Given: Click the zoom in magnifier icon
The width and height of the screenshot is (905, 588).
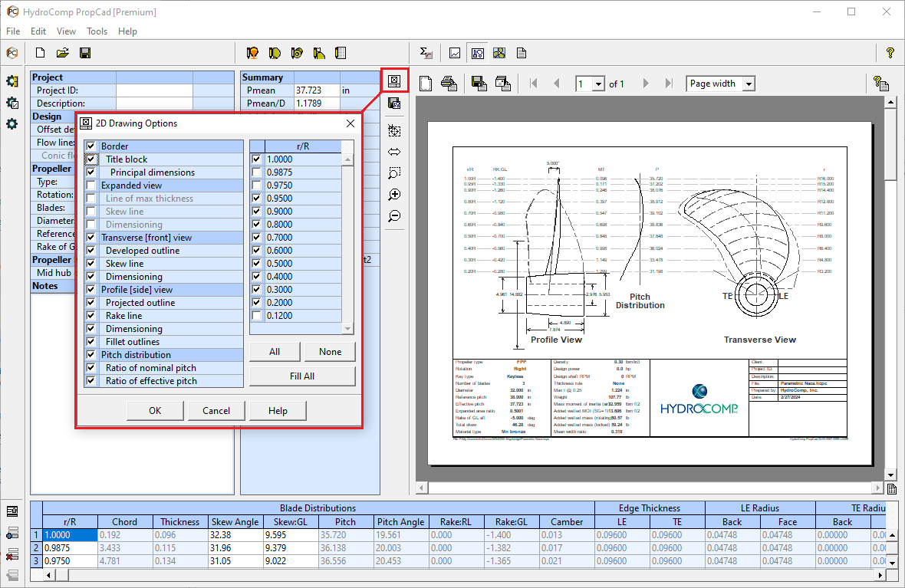Looking at the screenshot, I should tap(394, 195).
